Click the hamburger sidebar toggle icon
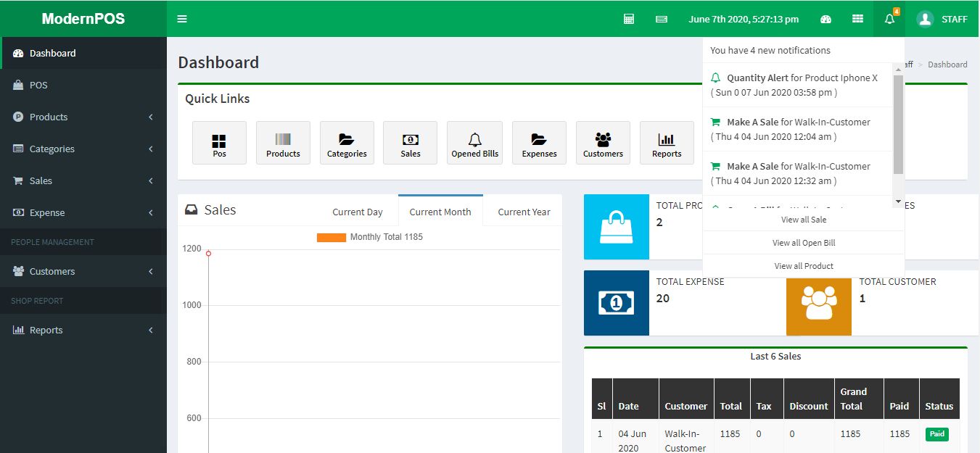Viewport: 980px width, 453px height. pos(182,19)
